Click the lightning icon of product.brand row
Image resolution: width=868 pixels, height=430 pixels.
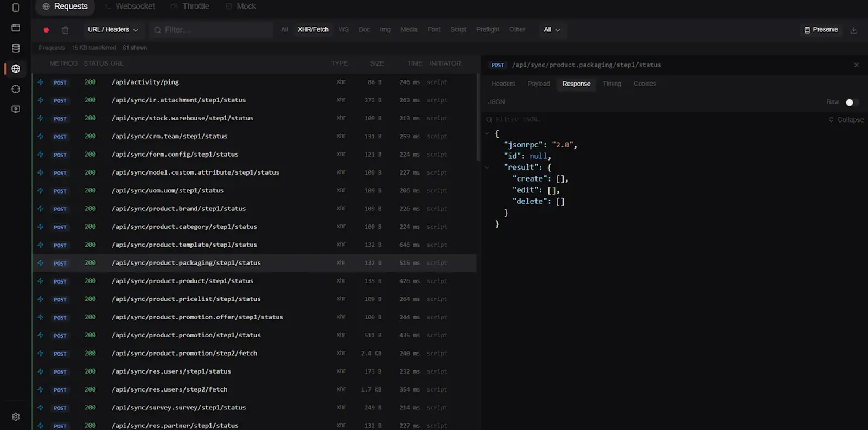(41, 209)
